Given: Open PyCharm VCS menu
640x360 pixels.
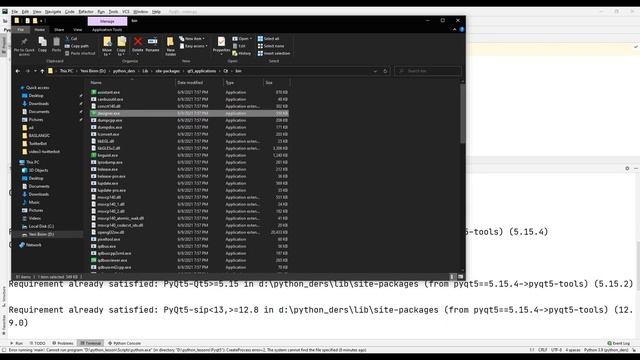Looking at the screenshot, I should click(126, 11).
